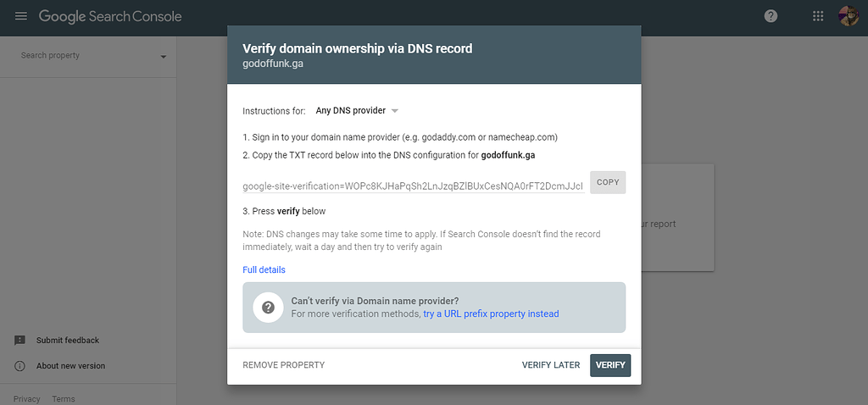Open the account profile avatar

pyautogui.click(x=849, y=16)
